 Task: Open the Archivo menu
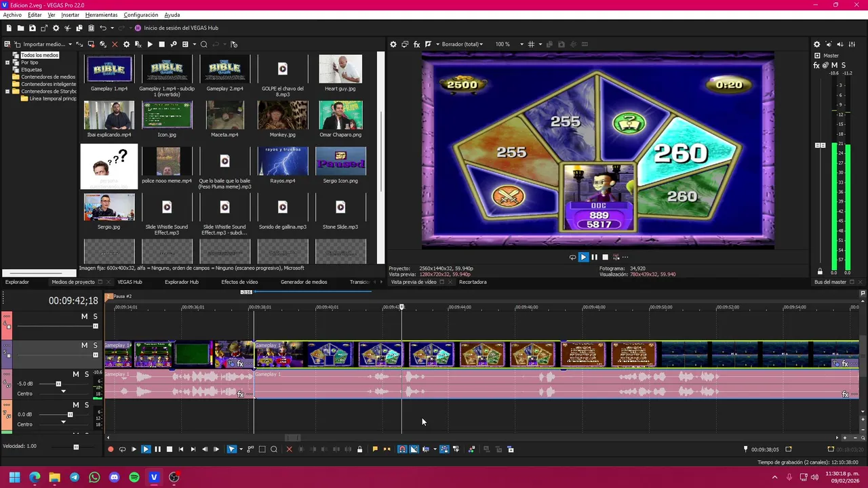tap(12, 15)
